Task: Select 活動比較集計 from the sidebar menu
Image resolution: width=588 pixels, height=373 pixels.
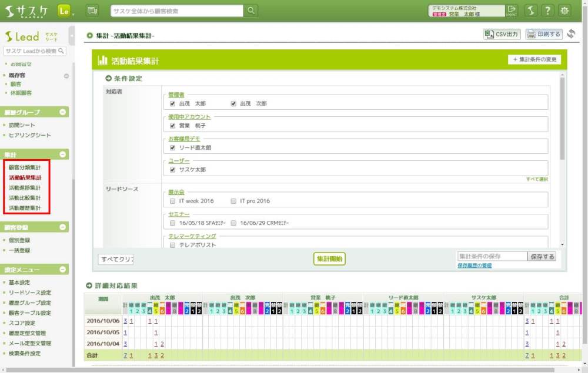Action: click(x=25, y=198)
